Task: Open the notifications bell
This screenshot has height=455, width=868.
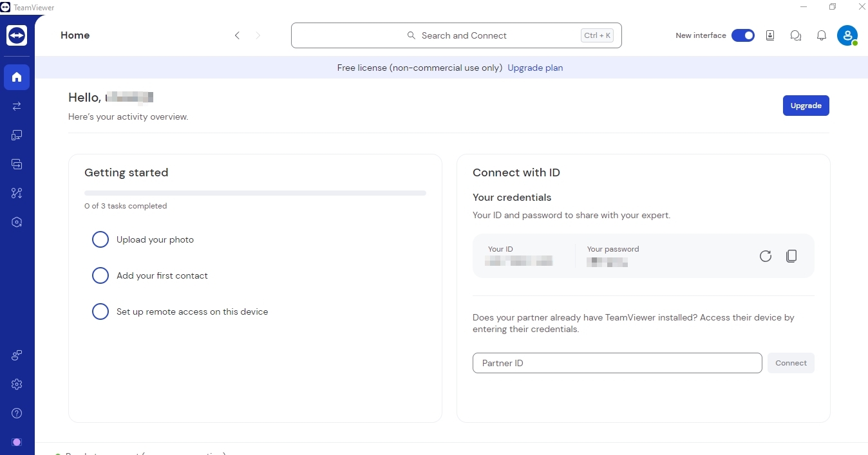Action: pyautogui.click(x=822, y=35)
